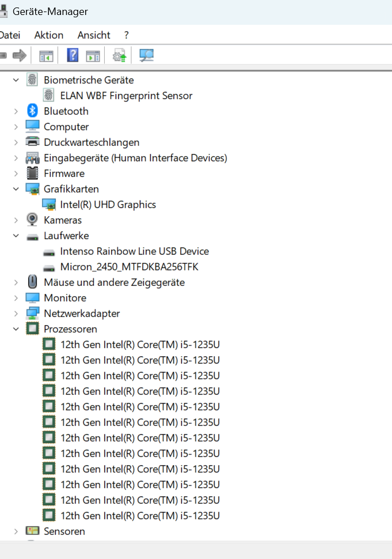Click the drive icon of Micron_2450_MTFDKBA256TFK

[x=49, y=268]
